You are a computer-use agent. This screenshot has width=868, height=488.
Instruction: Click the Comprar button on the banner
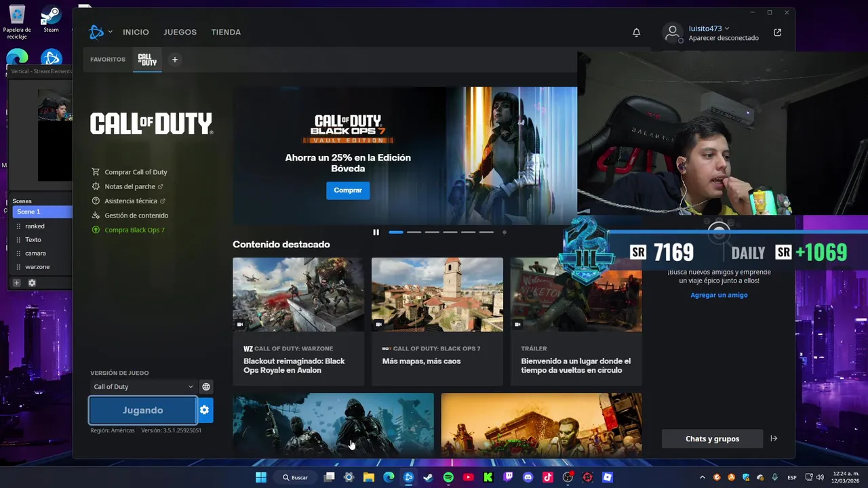[x=348, y=190]
